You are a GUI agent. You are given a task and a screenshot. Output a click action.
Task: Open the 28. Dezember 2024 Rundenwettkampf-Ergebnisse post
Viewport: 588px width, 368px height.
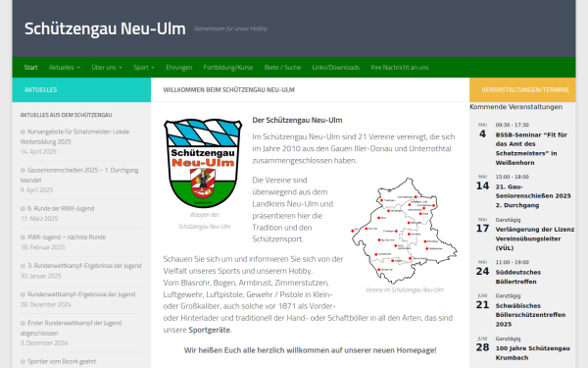pos(81,294)
